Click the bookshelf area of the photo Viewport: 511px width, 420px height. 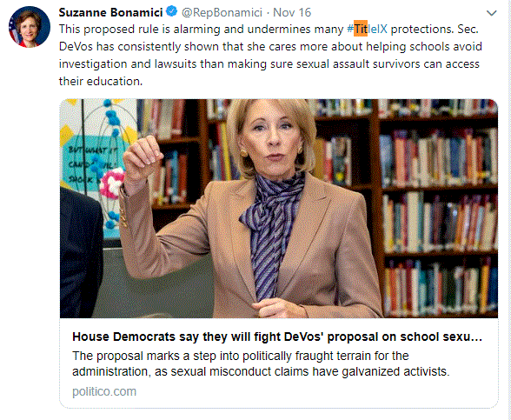436,209
